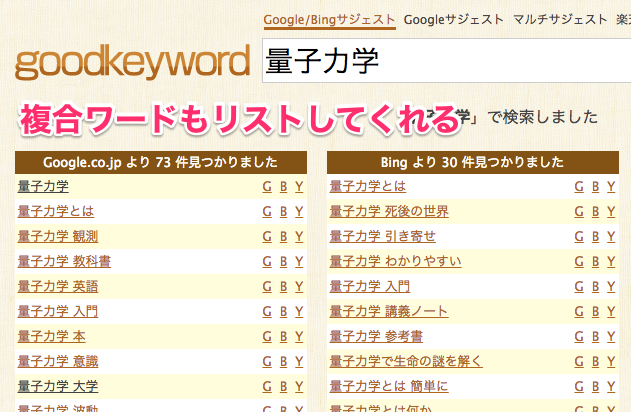Click B for 量子力学とは 簡単に row
631x412 pixels.
[595, 386]
